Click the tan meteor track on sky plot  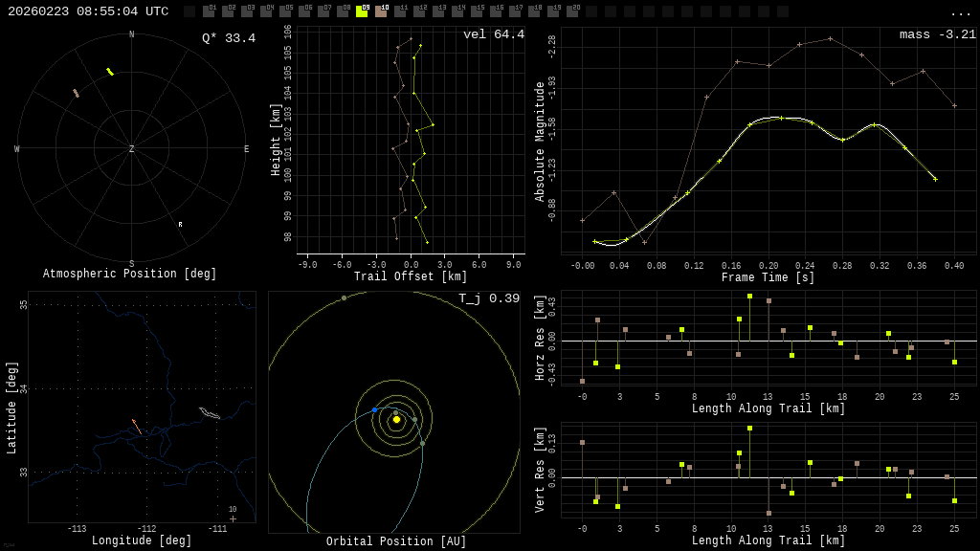(76, 93)
